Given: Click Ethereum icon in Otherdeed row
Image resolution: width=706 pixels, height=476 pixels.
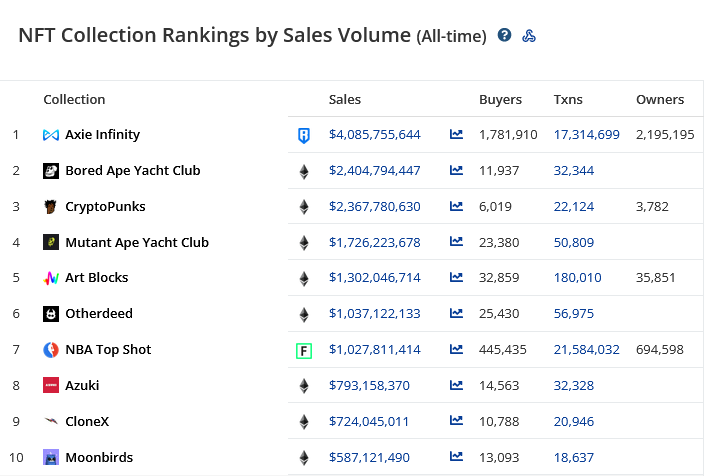Looking at the screenshot, I should [x=304, y=315].
